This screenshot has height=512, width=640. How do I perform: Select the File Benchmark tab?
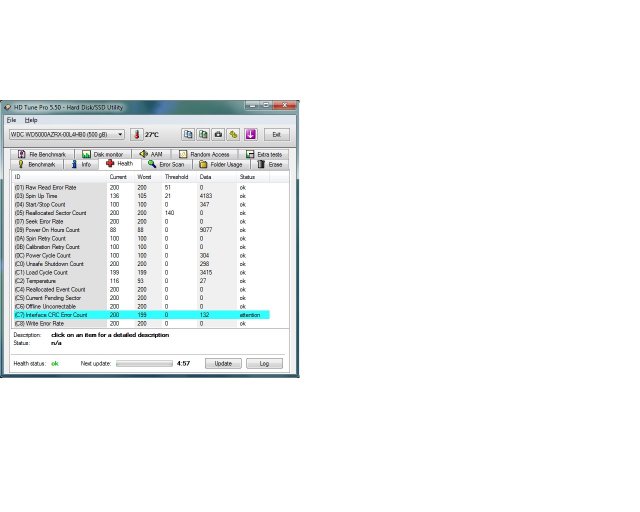[x=42, y=154]
